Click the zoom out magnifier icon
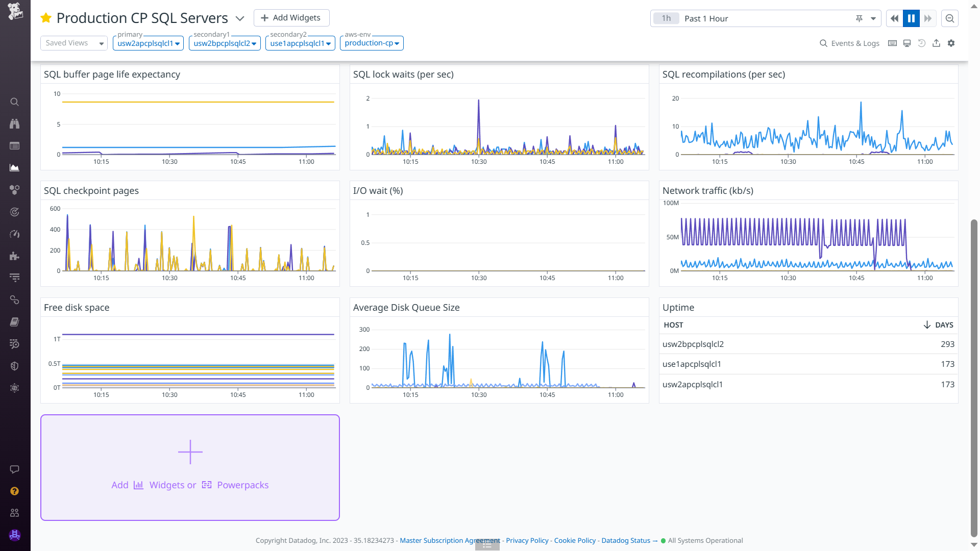This screenshot has height=551, width=980. click(950, 18)
